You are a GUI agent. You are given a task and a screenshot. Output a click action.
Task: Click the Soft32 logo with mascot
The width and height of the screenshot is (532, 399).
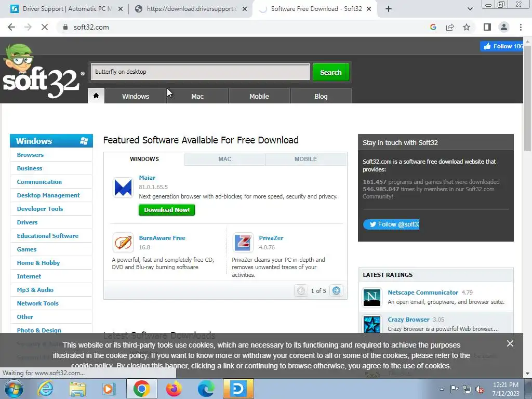click(x=44, y=71)
